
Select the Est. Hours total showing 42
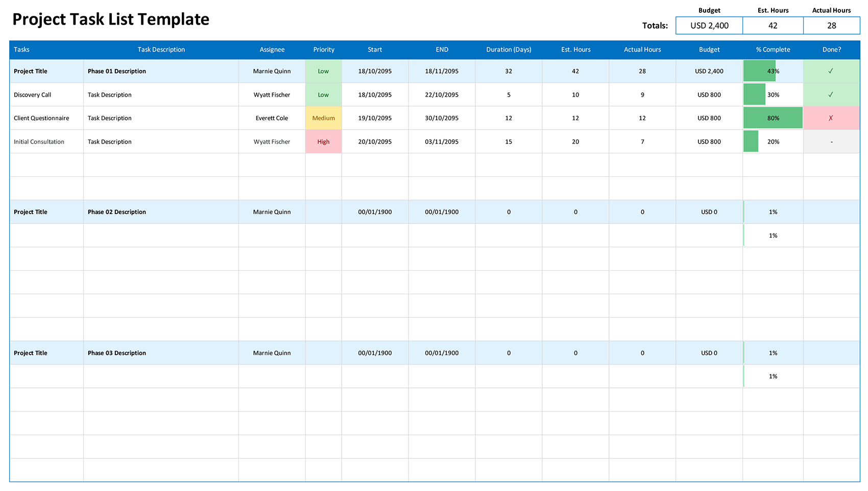coord(773,25)
